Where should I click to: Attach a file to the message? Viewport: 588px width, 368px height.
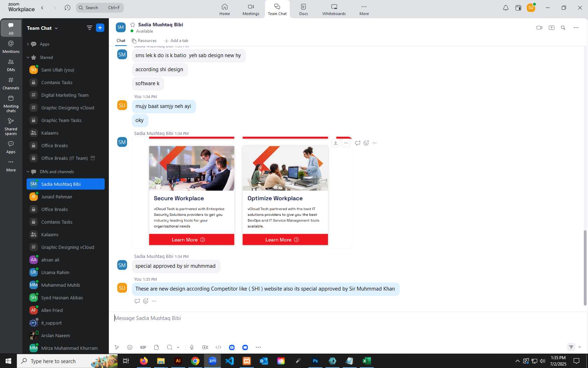tap(156, 347)
